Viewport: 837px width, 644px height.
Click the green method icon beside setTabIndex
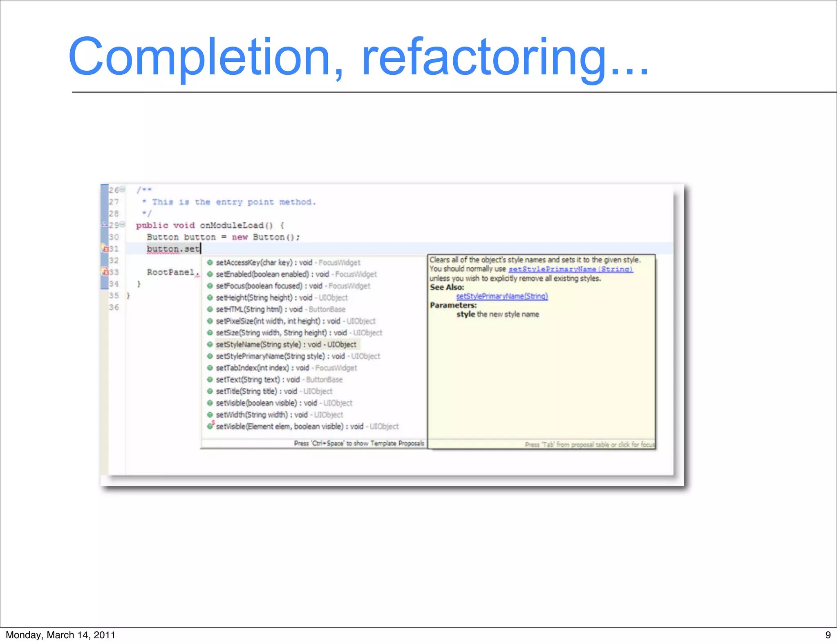(210, 368)
